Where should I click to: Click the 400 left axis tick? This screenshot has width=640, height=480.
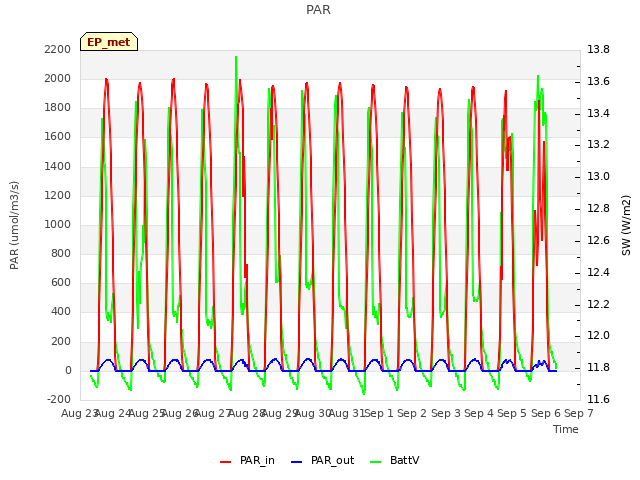pos(61,312)
